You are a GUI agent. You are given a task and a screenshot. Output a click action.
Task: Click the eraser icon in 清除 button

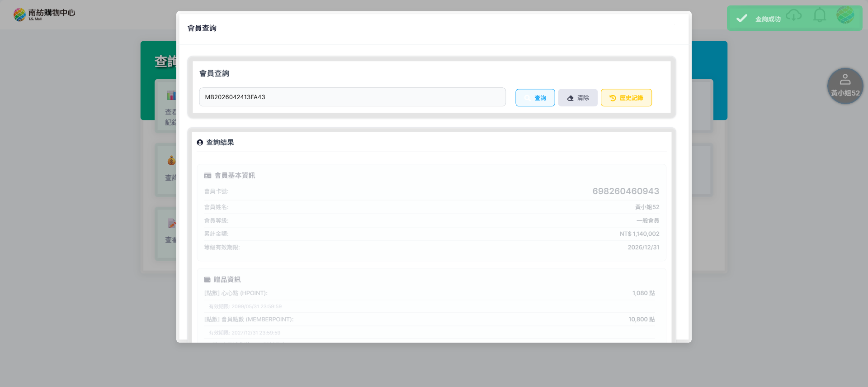[570, 98]
